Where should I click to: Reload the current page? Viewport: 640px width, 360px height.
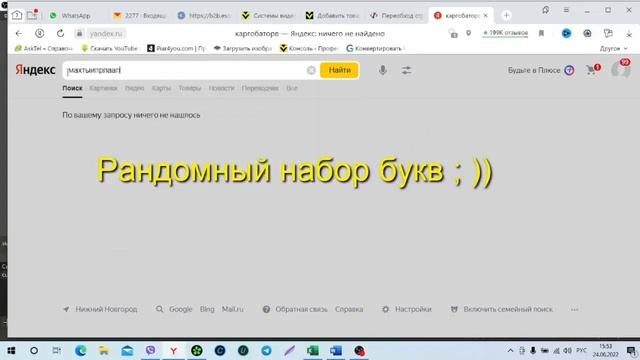coord(60,33)
